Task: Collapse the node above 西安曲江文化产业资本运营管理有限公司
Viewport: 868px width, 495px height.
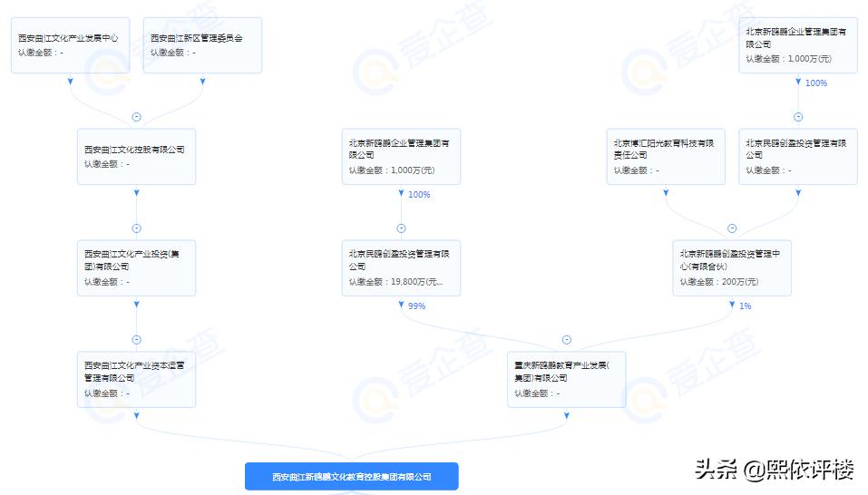Action: [136, 340]
